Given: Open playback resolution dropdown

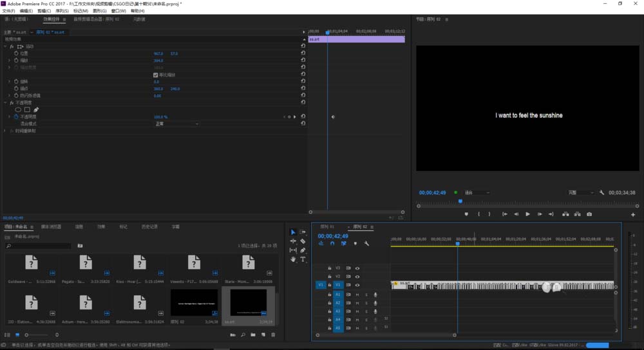Looking at the screenshot, I should coord(581,192).
